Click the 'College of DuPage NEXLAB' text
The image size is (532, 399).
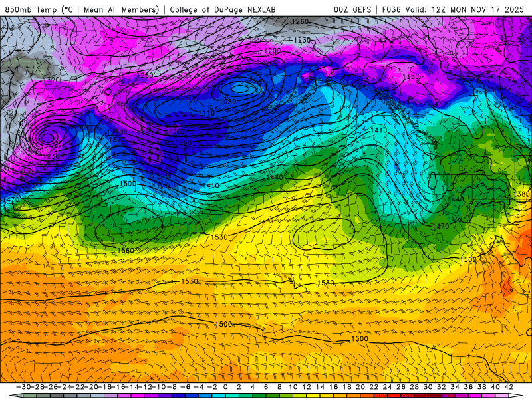click(x=223, y=9)
